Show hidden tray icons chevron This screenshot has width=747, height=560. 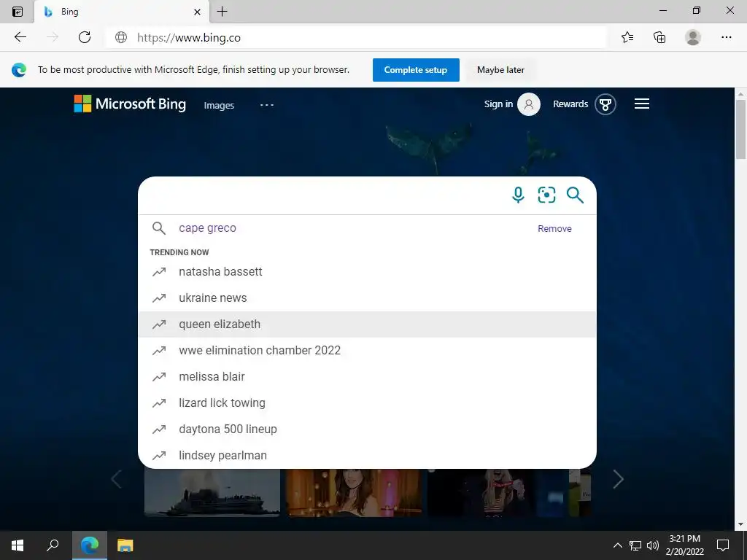[617, 545]
